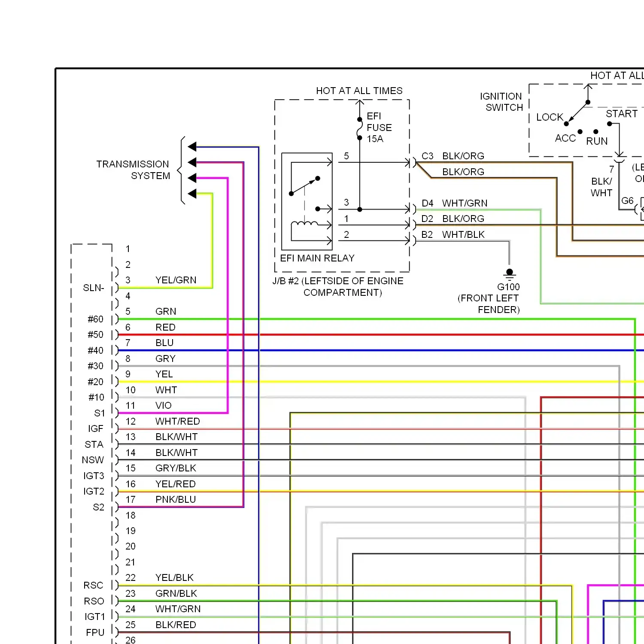Click the relay coil symbol in EFI main relay

pyautogui.click(x=304, y=224)
